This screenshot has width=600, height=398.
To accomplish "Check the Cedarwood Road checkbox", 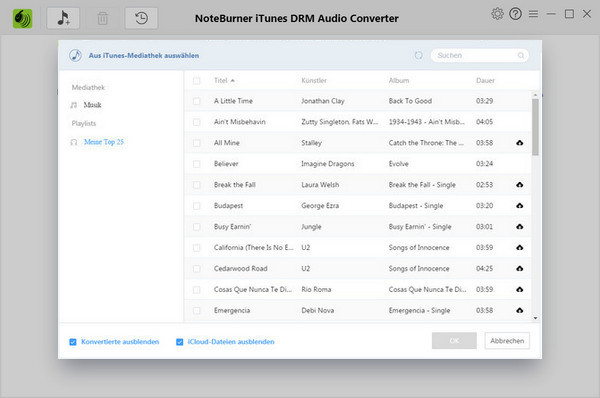I will tap(196, 269).
